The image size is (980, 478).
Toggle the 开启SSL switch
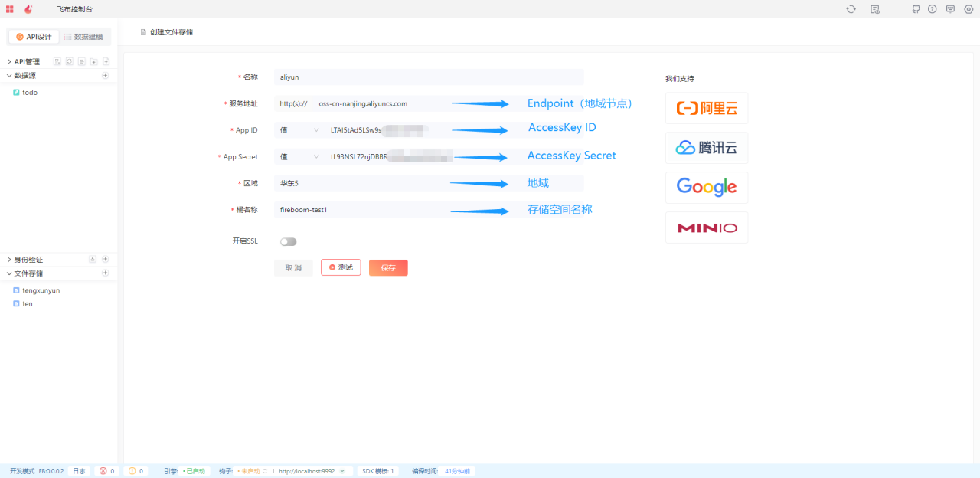tap(288, 241)
